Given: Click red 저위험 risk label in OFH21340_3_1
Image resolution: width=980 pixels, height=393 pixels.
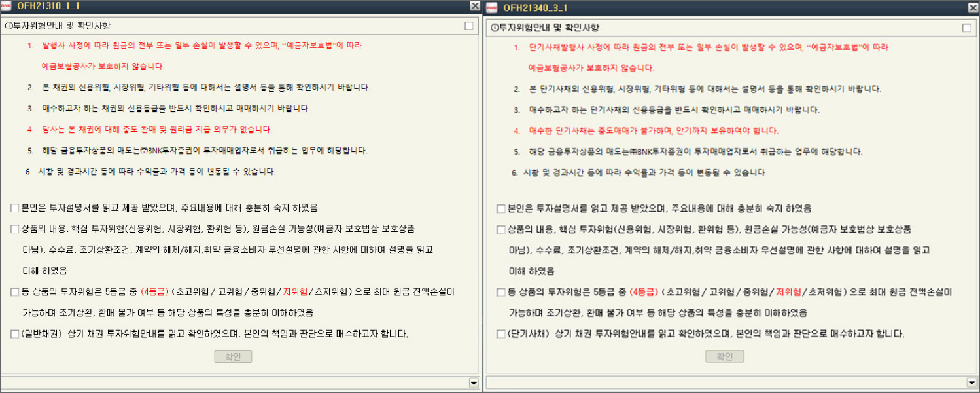Looking at the screenshot, I should point(788,292).
